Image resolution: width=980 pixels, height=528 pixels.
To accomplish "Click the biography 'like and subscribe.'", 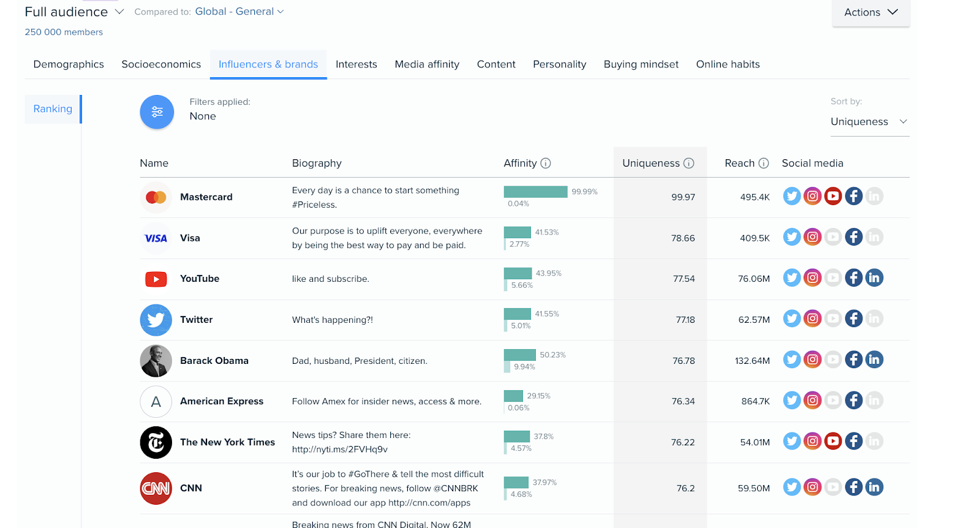I will click(x=331, y=279).
